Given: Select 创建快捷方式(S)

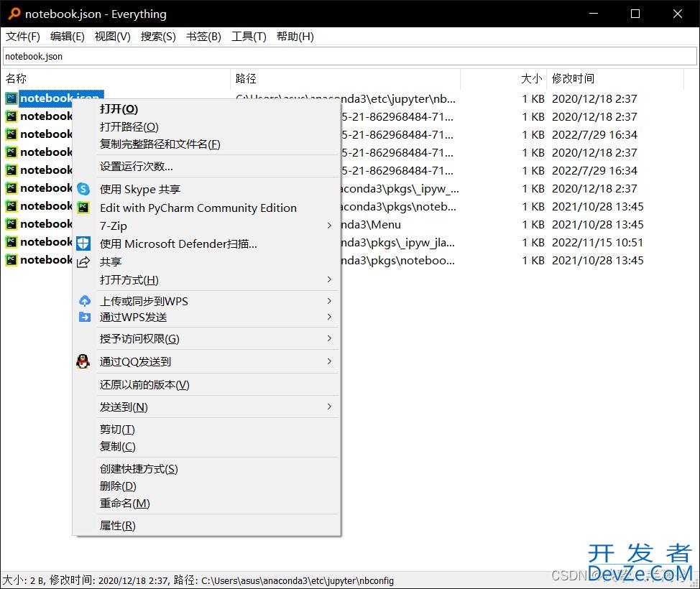Looking at the screenshot, I should coord(139,469).
